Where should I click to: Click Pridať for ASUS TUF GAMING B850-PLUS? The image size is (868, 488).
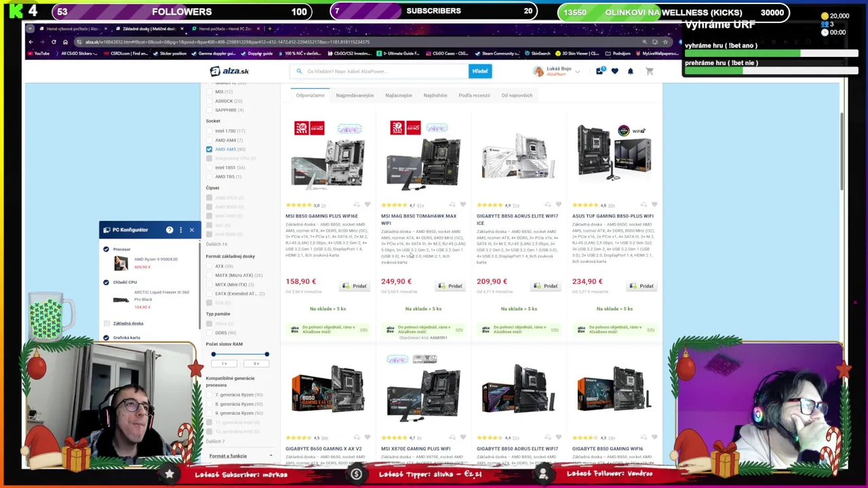coord(641,286)
